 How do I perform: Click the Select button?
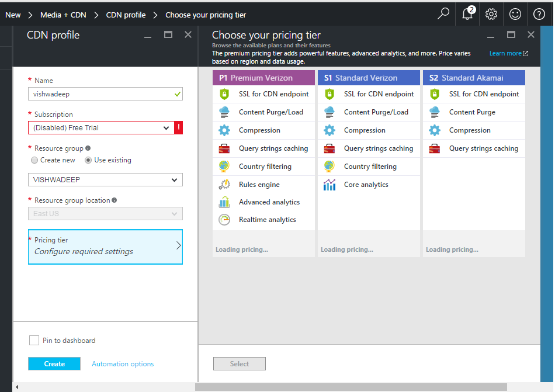[240, 364]
